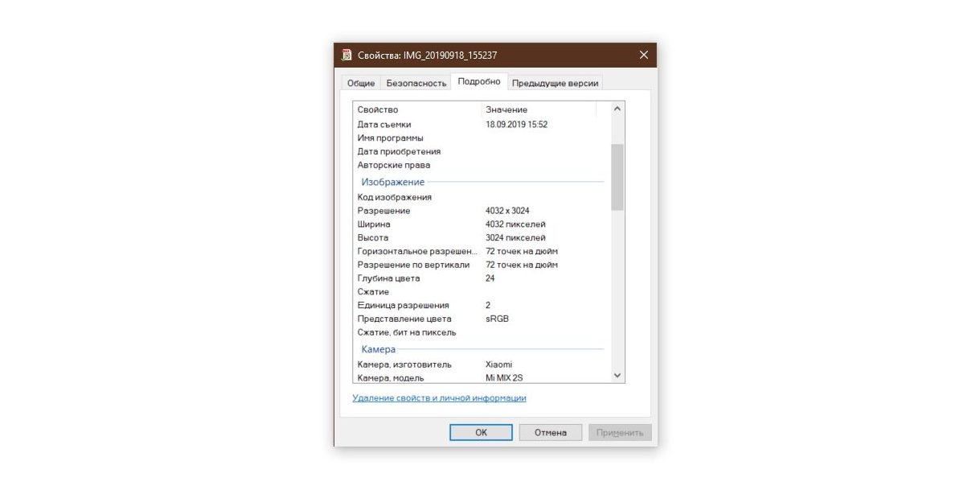Open the Предыдущие версии tab
Screen dimensions: 980x490
[555, 83]
